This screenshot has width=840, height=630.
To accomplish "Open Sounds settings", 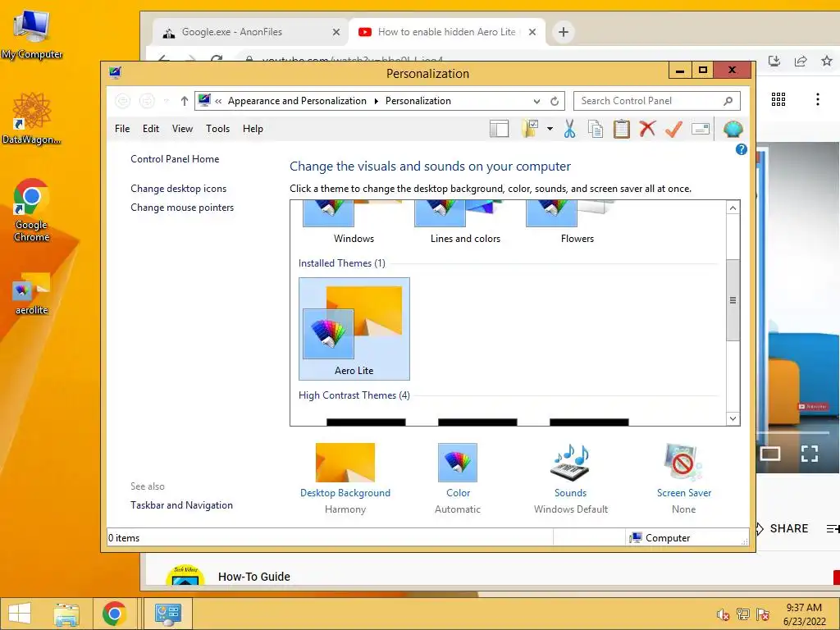I will pyautogui.click(x=571, y=478).
